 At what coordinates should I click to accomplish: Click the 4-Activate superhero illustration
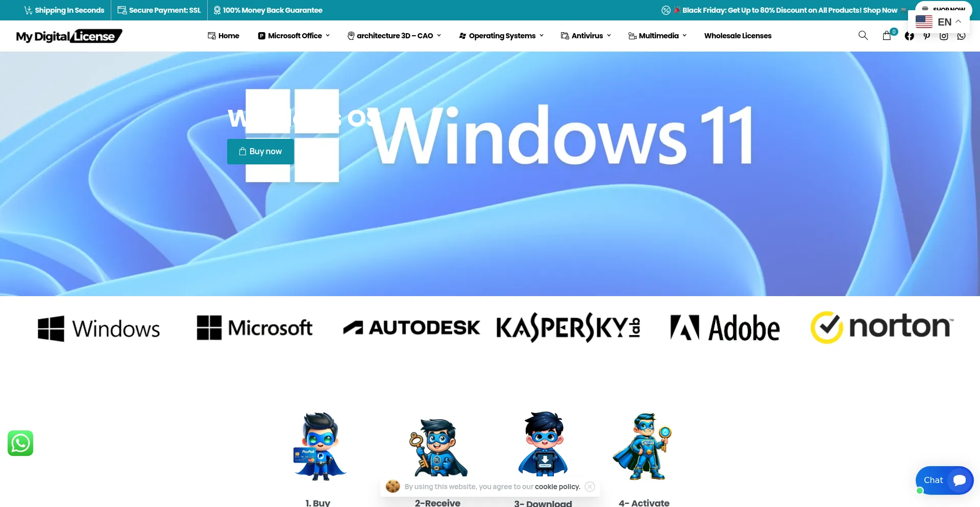[643, 446]
